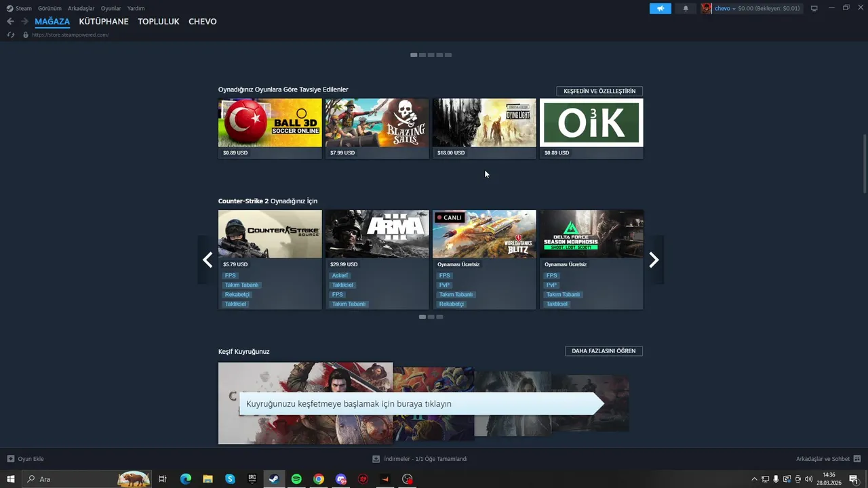Open the friends chat icon at bottom right
The height and width of the screenshot is (488, 868).
coord(857,459)
